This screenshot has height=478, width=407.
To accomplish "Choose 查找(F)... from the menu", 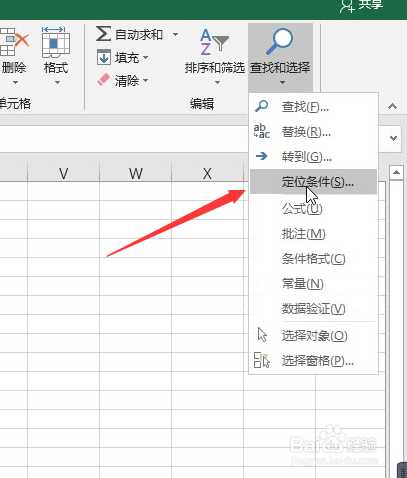I will coord(313,107).
